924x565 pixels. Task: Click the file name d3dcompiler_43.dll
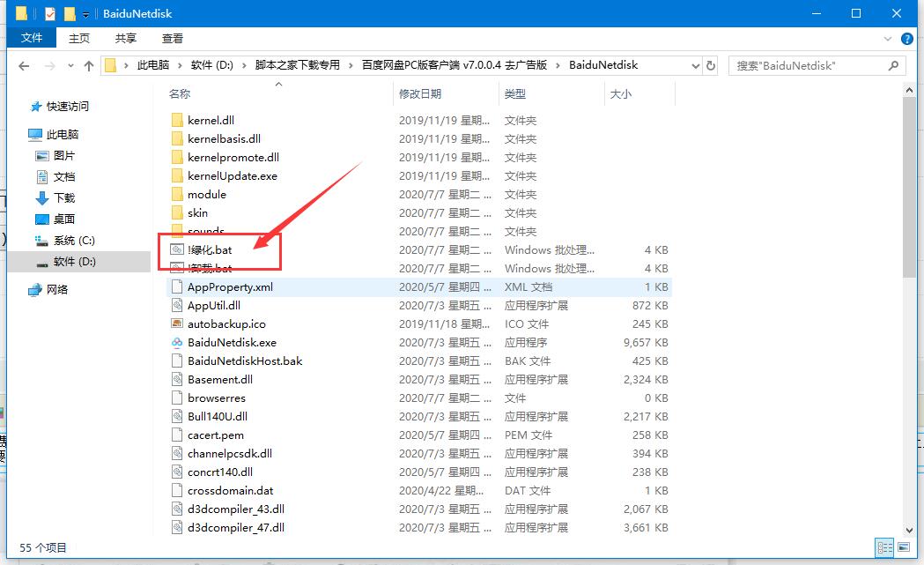236,509
